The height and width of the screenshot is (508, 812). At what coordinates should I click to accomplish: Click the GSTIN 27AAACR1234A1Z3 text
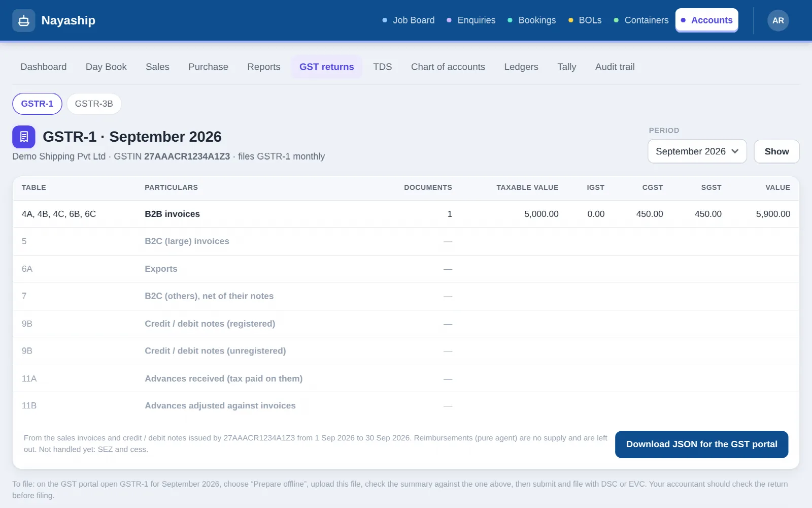[172, 156]
